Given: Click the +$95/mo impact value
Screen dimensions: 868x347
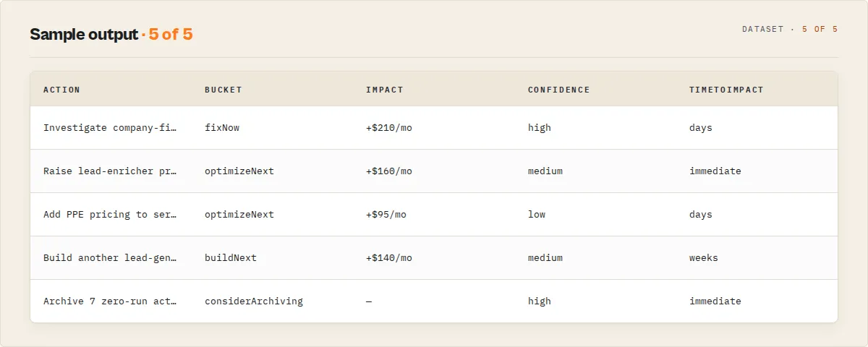Looking at the screenshot, I should (386, 215).
